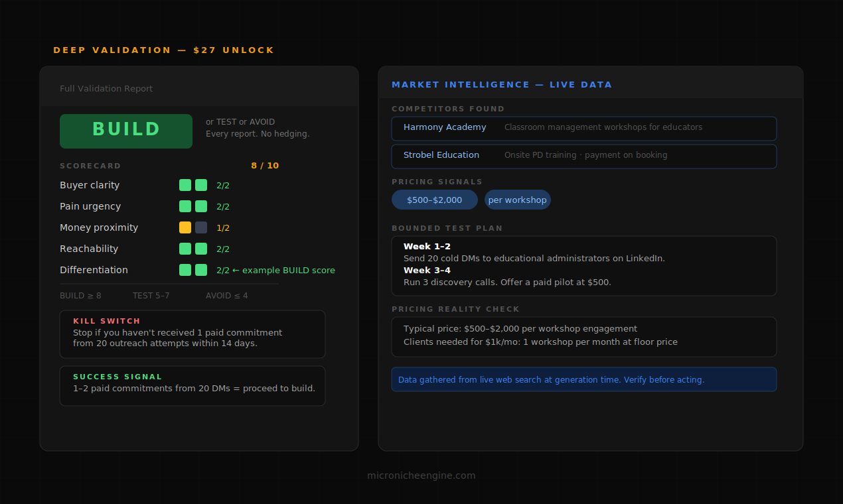The image size is (843, 504).
Task: Click the first green Buyer clarity score square
Action: coord(185,185)
